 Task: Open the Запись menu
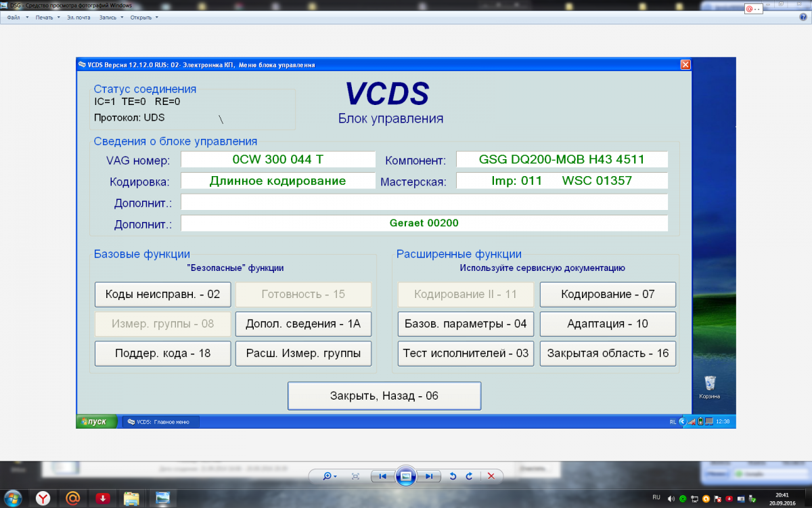coord(108,18)
